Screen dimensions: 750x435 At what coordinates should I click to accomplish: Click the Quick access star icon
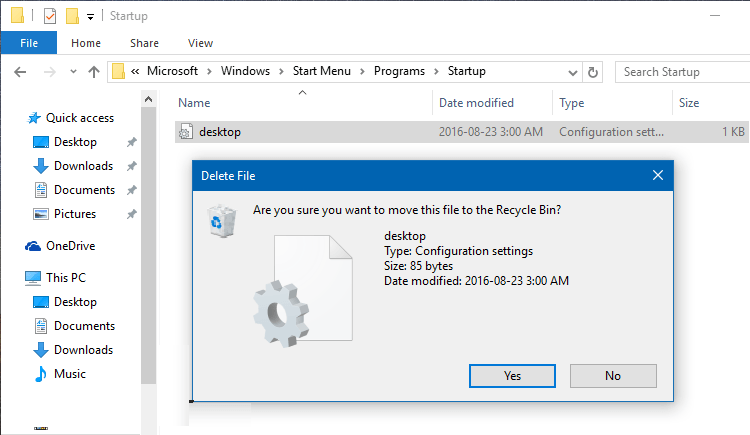(x=33, y=118)
